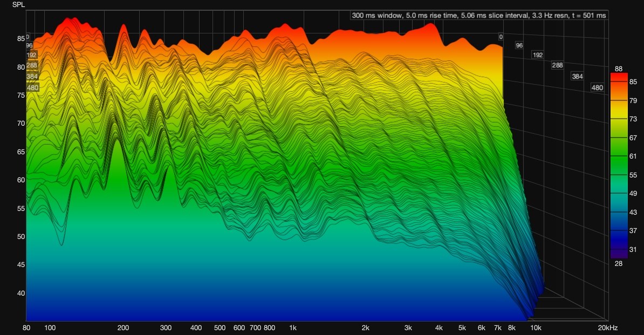This screenshot has width=644, height=335.
Task: Click the frequency axis label '3k'
Action: (408, 327)
